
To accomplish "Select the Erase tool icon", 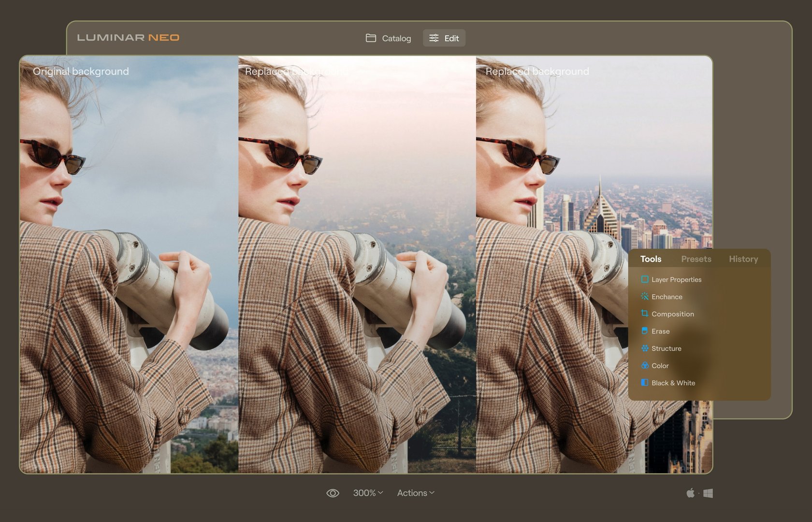I will pos(644,331).
